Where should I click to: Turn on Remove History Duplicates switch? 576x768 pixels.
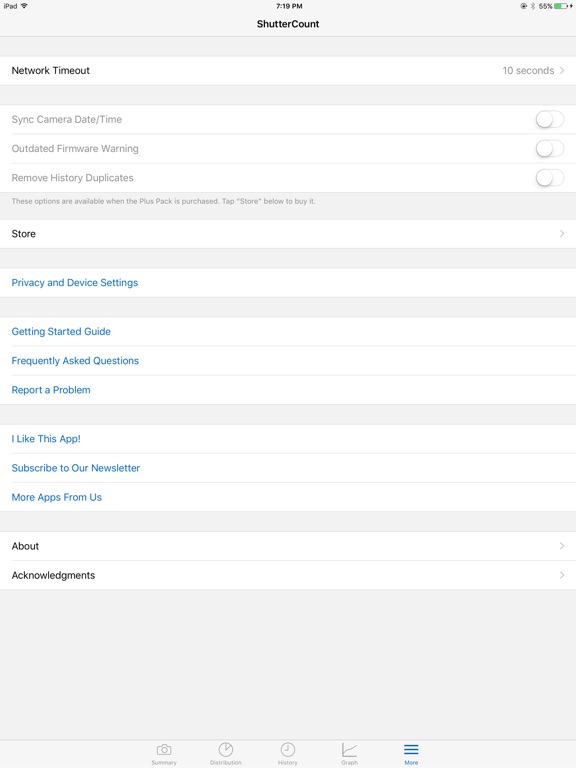(x=550, y=178)
